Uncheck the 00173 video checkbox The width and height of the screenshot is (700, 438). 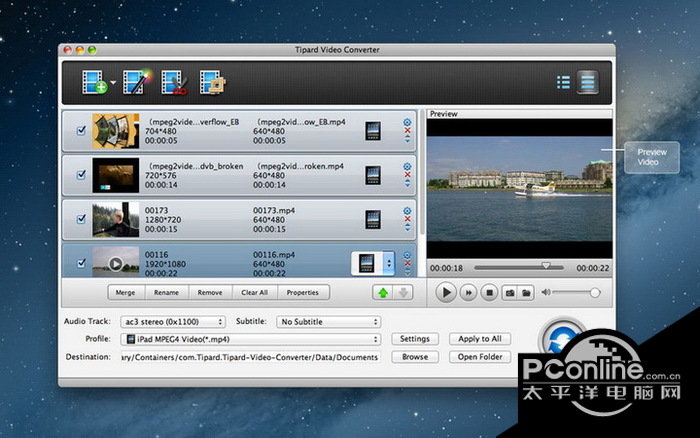point(81,219)
